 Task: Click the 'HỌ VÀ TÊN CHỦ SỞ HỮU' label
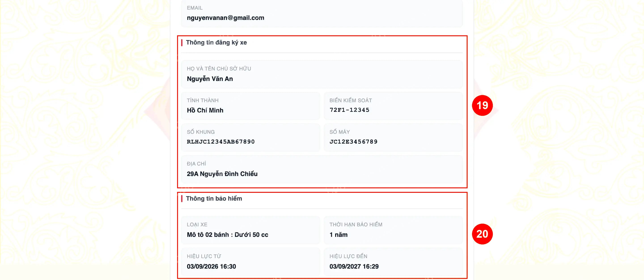point(219,68)
